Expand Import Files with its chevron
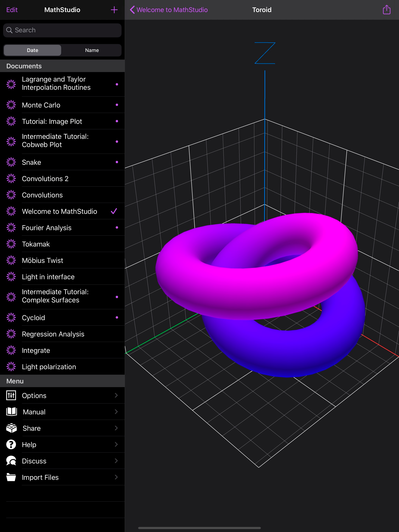Viewport: 399px width, 532px height. (116, 477)
